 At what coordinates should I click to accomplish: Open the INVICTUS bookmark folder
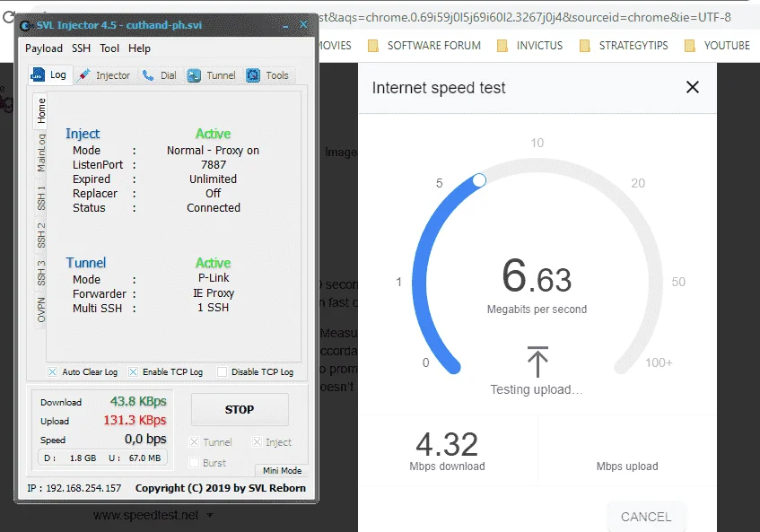click(x=529, y=46)
